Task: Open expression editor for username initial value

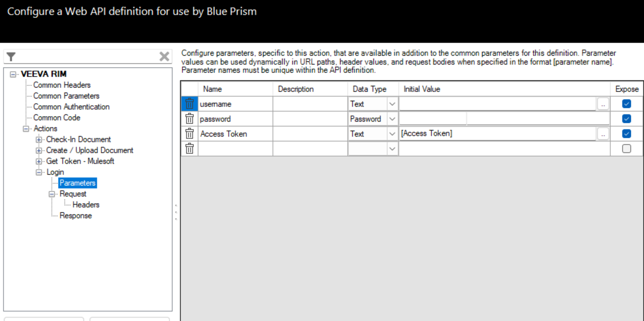Action: 603,104
